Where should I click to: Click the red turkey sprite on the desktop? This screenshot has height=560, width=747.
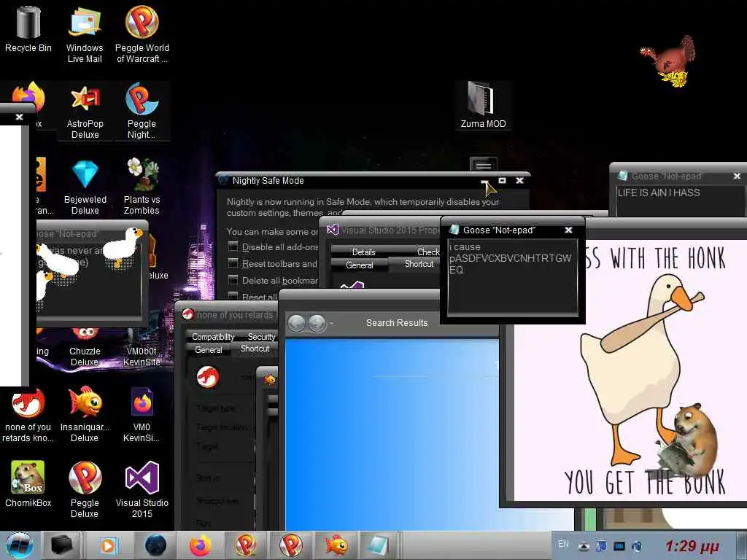coord(669,61)
